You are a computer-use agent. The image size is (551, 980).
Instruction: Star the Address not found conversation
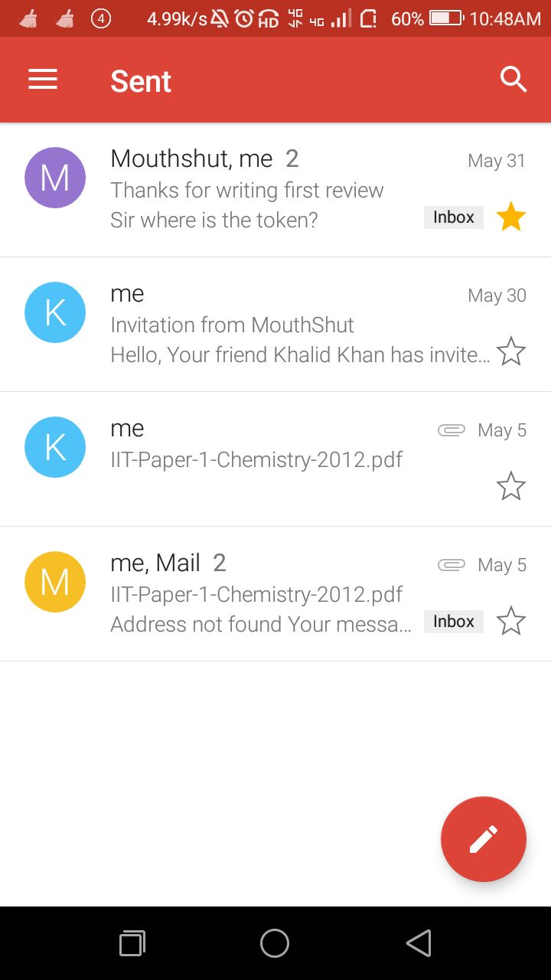coord(510,621)
